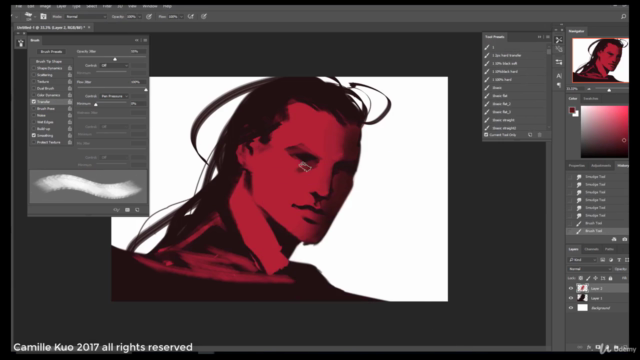Open the Adjustments tab
Screen dimensions: 640x360
click(601, 166)
